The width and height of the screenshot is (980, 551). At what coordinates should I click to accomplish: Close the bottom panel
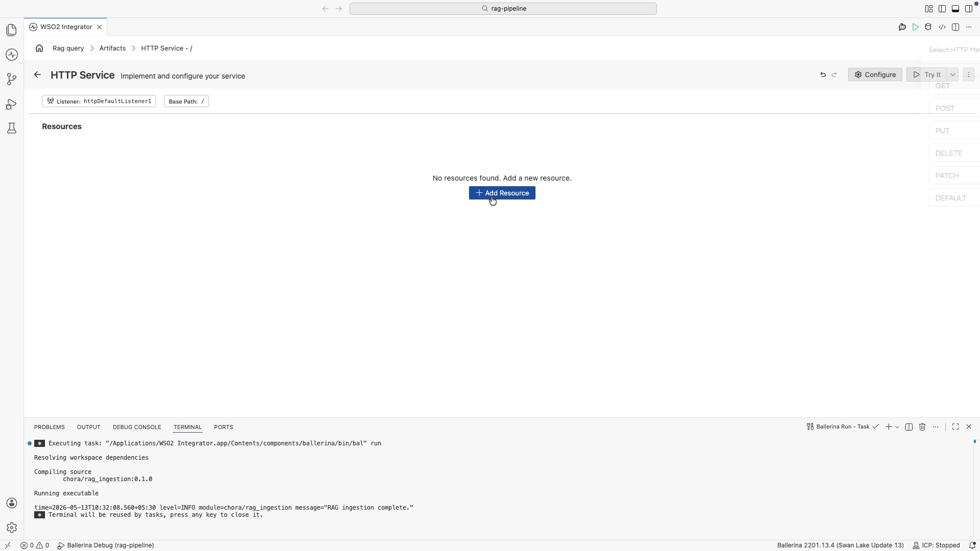[969, 427]
